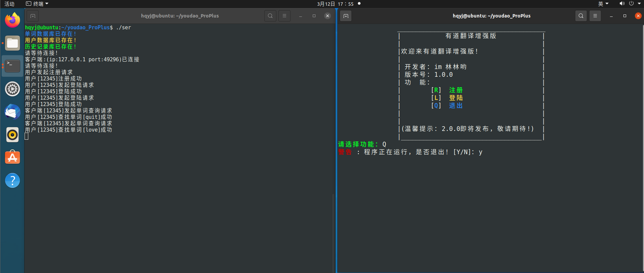Click text 历史记录库已存在！
Screen dimensions: 644x273
click(x=51, y=47)
